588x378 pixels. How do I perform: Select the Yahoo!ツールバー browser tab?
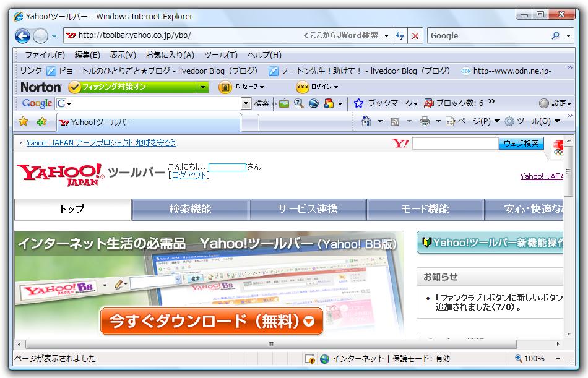click(148, 122)
